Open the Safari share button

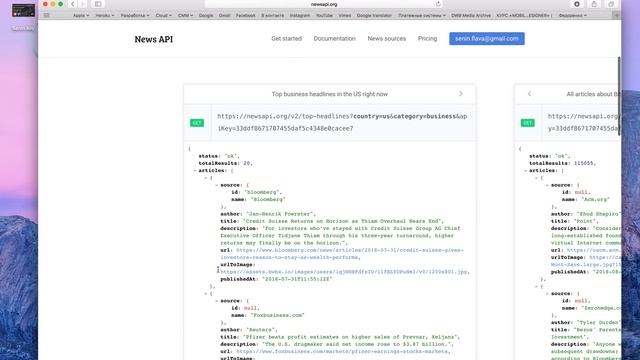pyautogui.click(x=594, y=4)
